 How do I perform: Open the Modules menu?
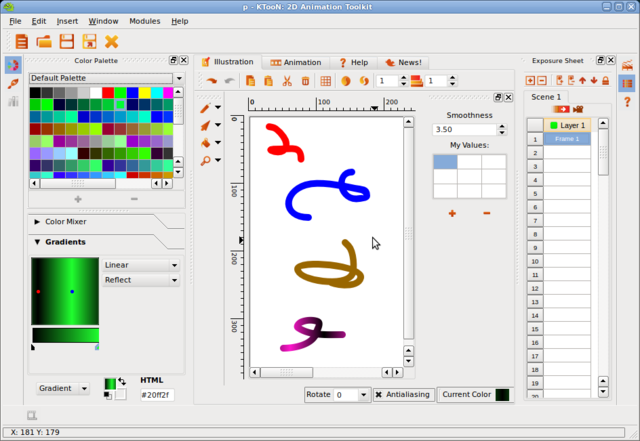(144, 21)
